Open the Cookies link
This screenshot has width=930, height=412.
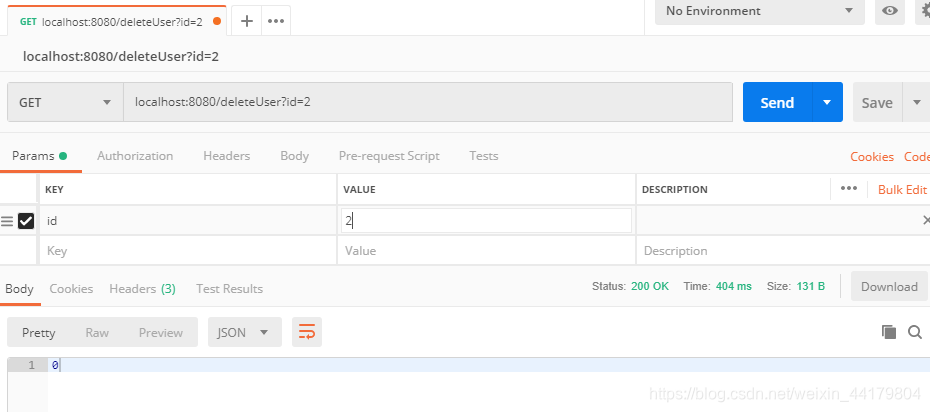pyautogui.click(x=872, y=157)
